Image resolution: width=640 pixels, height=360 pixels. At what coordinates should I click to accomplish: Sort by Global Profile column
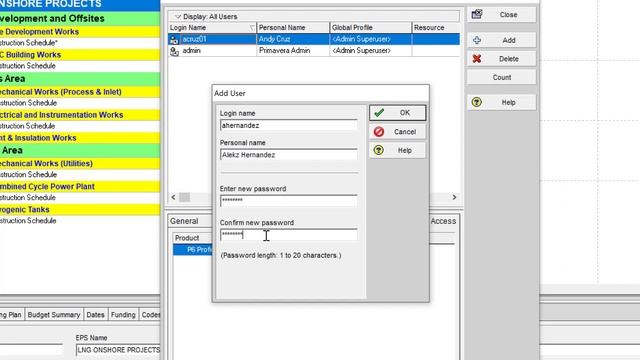pyautogui.click(x=371, y=28)
